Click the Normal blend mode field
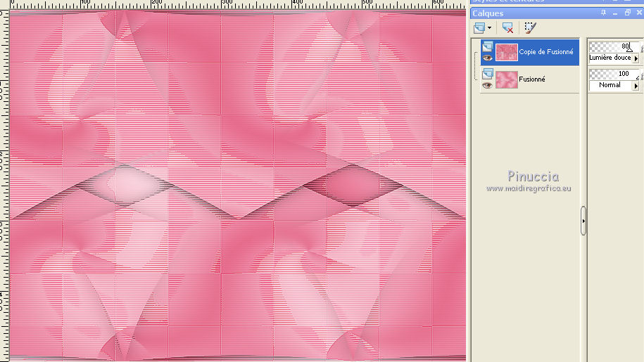 click(610, 85)
